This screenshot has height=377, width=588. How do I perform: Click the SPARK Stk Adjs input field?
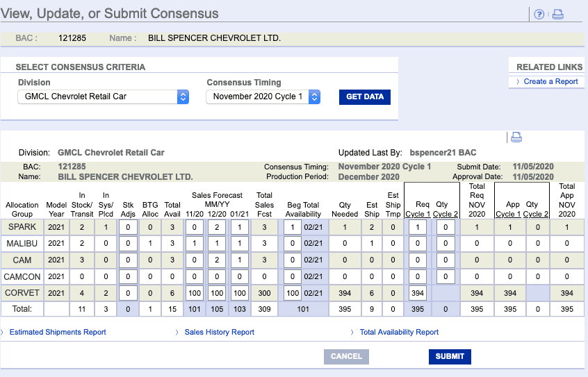128,227
